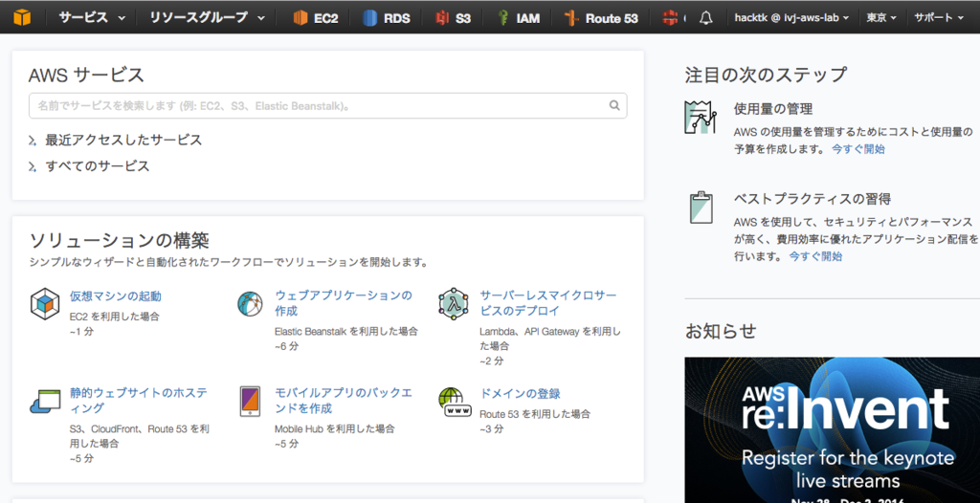Open the EC2 shortcut in the top bar
The width and height of the screenshot is (980, 503).
[x=316, y=18]
